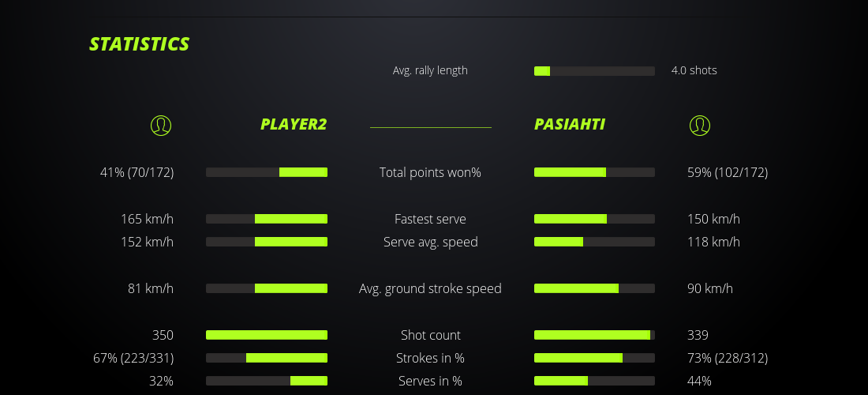Click PLAYER2's Total points won bar
This screenshot has width=868, height=395.
[267, 172]
